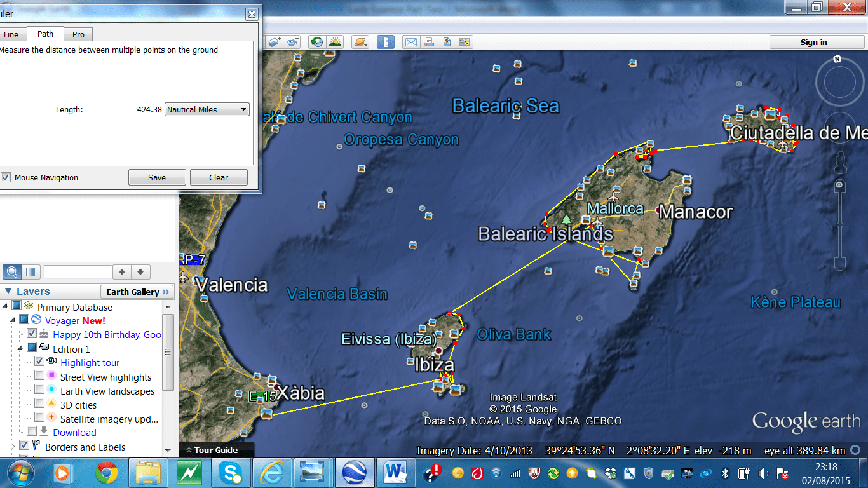
Task: Switch to the Pro tab in Ruler
Action: tap(78, 34)
